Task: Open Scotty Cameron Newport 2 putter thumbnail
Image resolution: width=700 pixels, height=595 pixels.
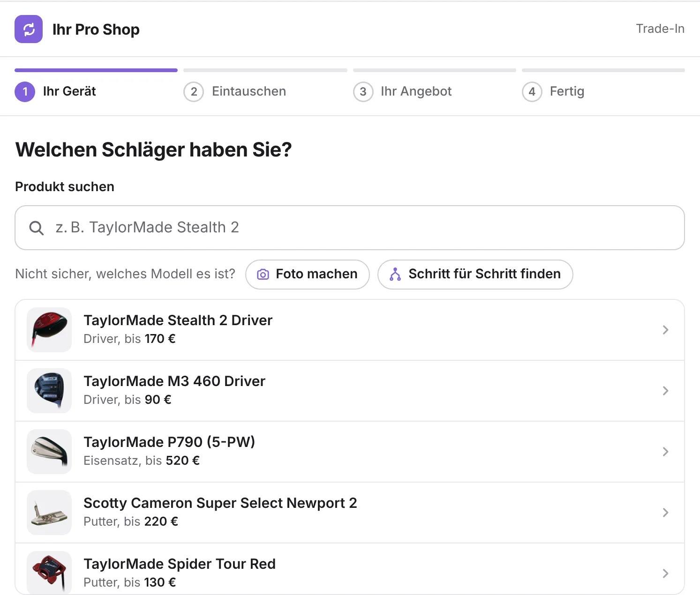Action: 49,513
